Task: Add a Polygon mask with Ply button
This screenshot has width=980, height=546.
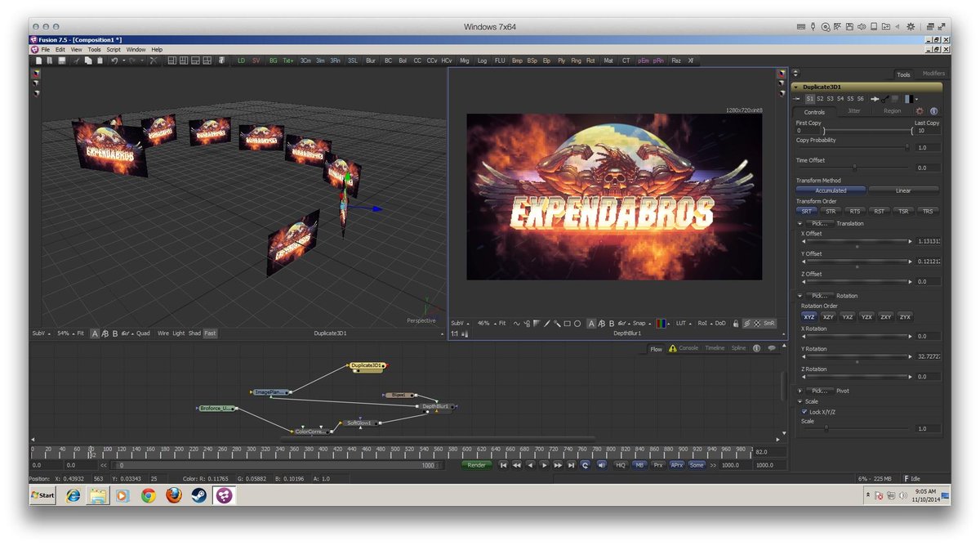Action: (x=561, y=60)
